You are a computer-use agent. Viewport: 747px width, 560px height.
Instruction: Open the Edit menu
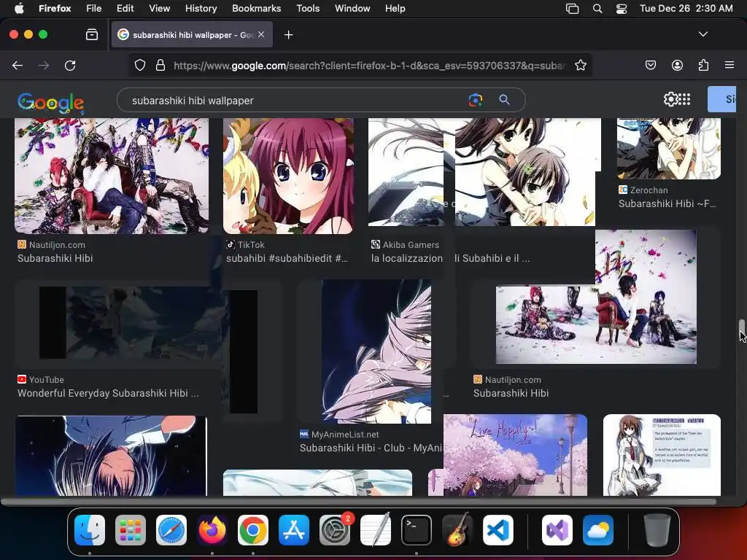click(x=125, y=8)
